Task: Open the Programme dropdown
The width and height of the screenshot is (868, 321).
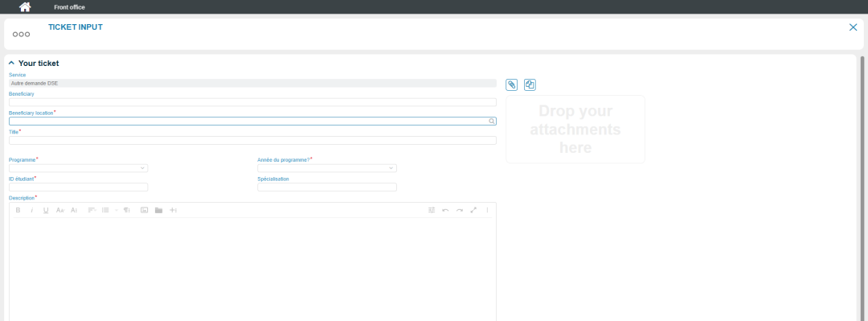Action: 78,168
